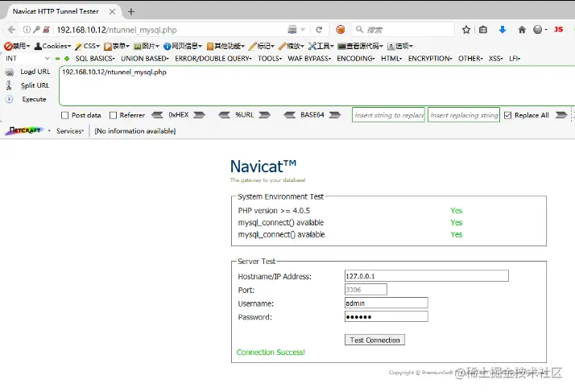Image resolution: width=575 pixels, height=392 pixels.
Task: Uncheck the Replace All checkbox
Action: 507,116
